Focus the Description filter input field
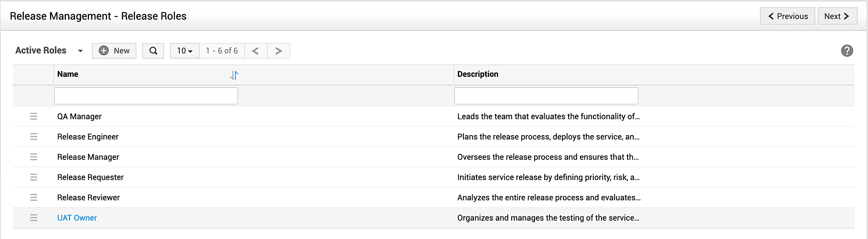 click(546, 96)
